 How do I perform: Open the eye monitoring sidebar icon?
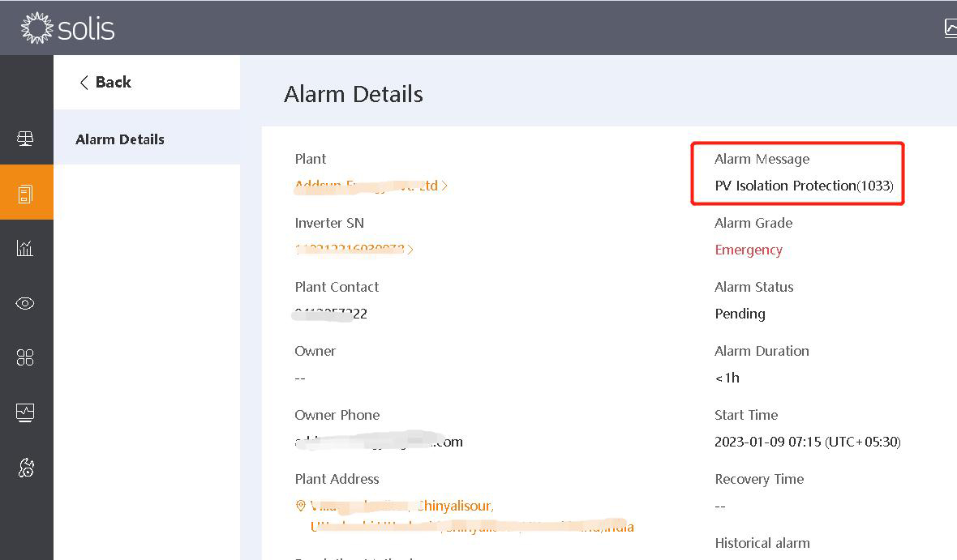[x=25, y=303]
